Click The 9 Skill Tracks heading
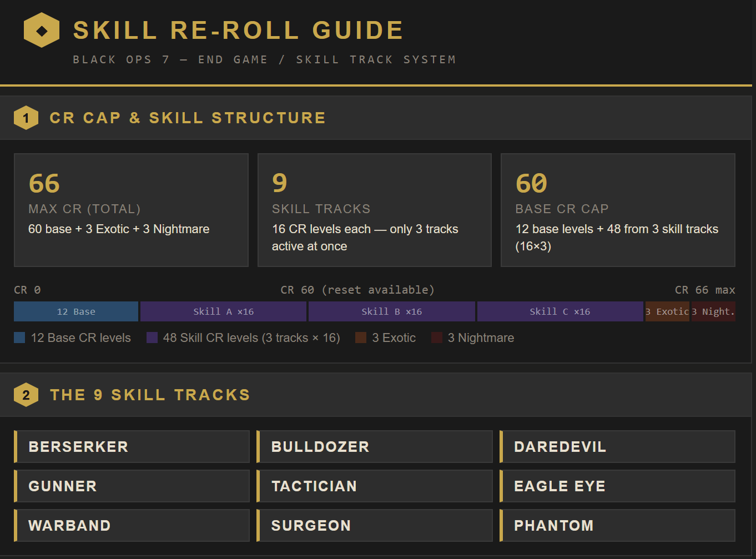Image resolution: width=756 pixels, height=559 pixels. [150, 395]
